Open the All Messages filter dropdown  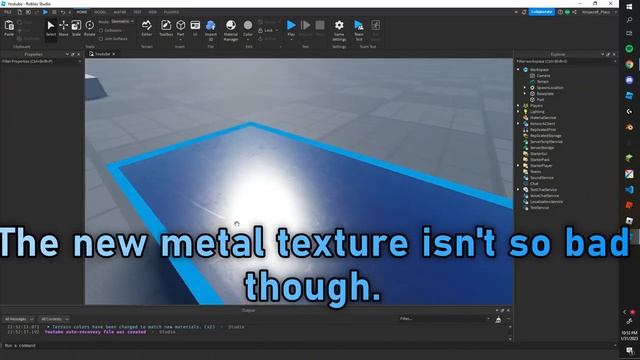(x=18, y=319)
